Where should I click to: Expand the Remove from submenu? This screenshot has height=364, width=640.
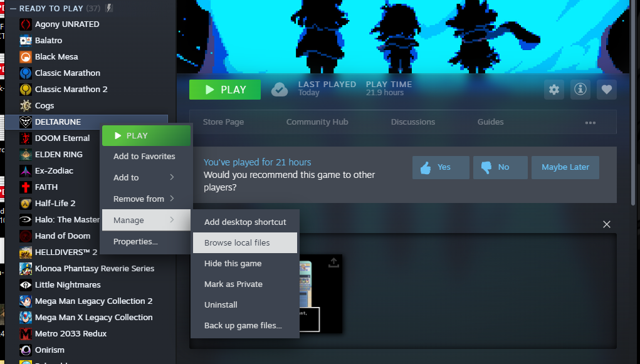pyautogui.click(x=146, y=199)
